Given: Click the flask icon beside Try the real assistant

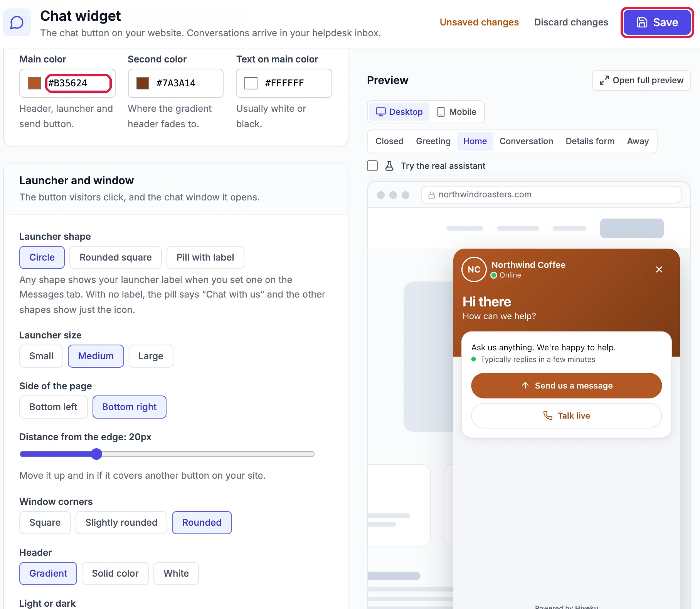Looking at the screenshot, I should pos(389,166).
